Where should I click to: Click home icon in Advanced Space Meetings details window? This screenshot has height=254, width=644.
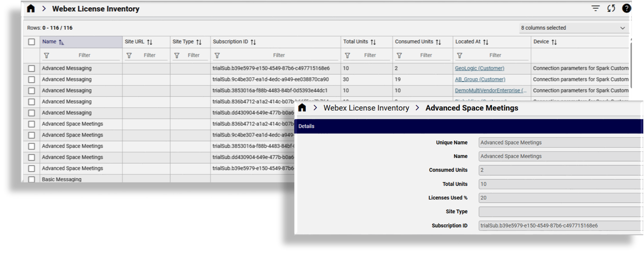pos(302,108)
